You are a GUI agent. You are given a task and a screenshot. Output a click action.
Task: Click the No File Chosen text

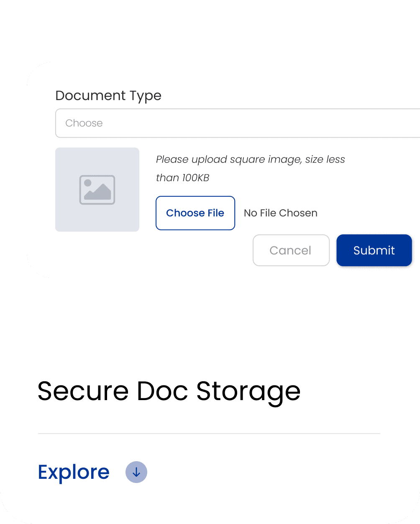(x=281, y=213)
